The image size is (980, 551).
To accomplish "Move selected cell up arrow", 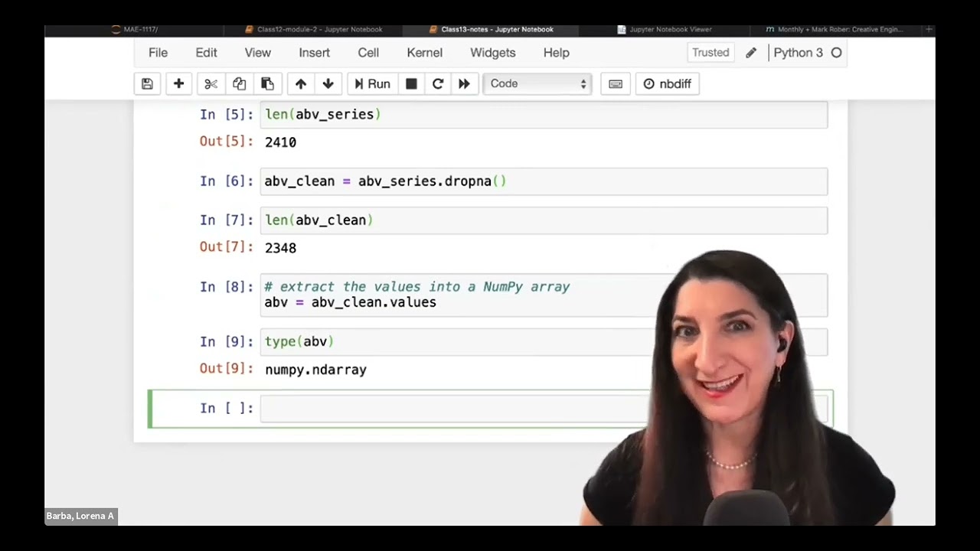I will click(x=300, y=83).
